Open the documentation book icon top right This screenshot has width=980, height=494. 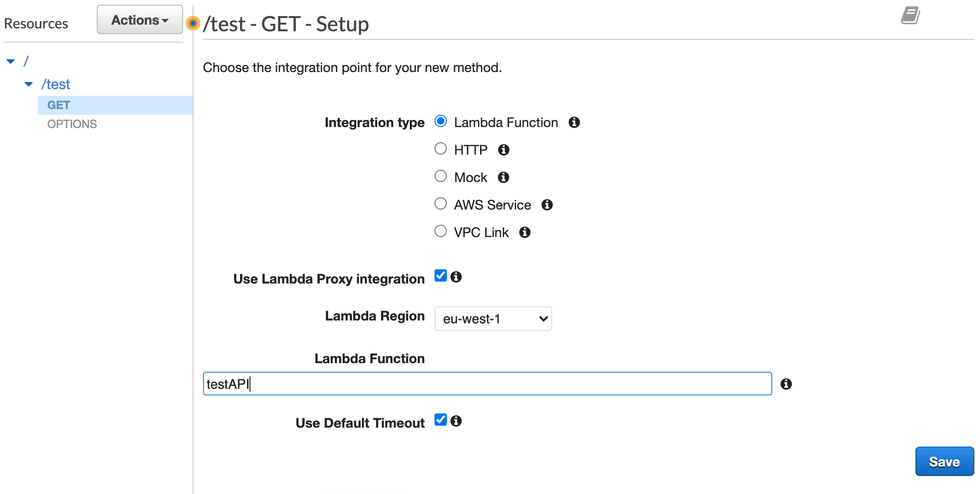(x=911, y=16)
